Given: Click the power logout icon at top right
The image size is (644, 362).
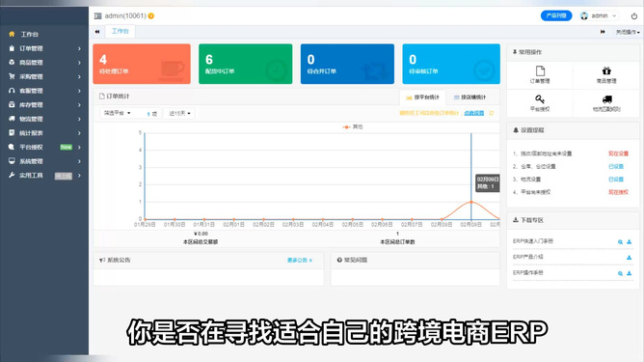Looking at the screenshot, I should [x=634, y=16].
